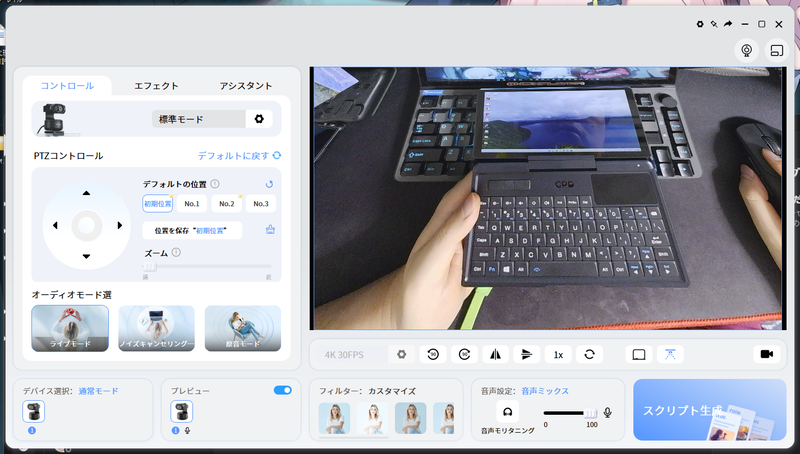Screen dimensions: 800x454
Task: Click the filter list horizontal scrollbar
Action: [x=353, y=437]
